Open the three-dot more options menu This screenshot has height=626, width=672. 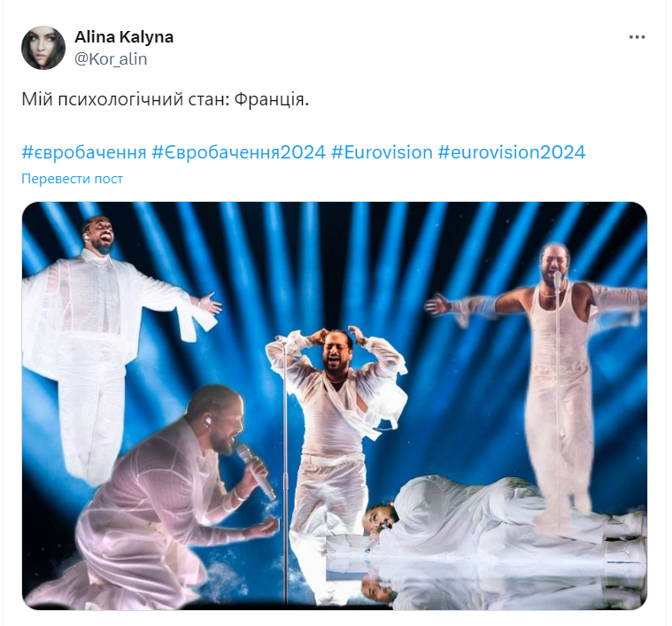coord(637,37)
